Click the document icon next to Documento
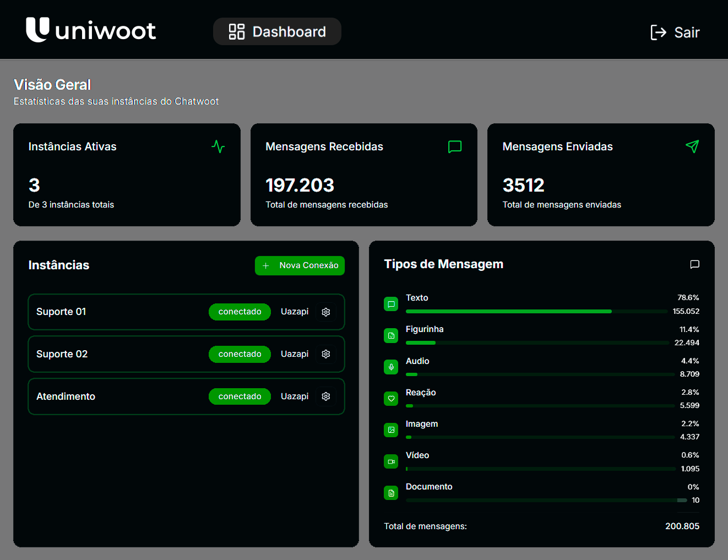Screen dimensions: 728x560 391,492
